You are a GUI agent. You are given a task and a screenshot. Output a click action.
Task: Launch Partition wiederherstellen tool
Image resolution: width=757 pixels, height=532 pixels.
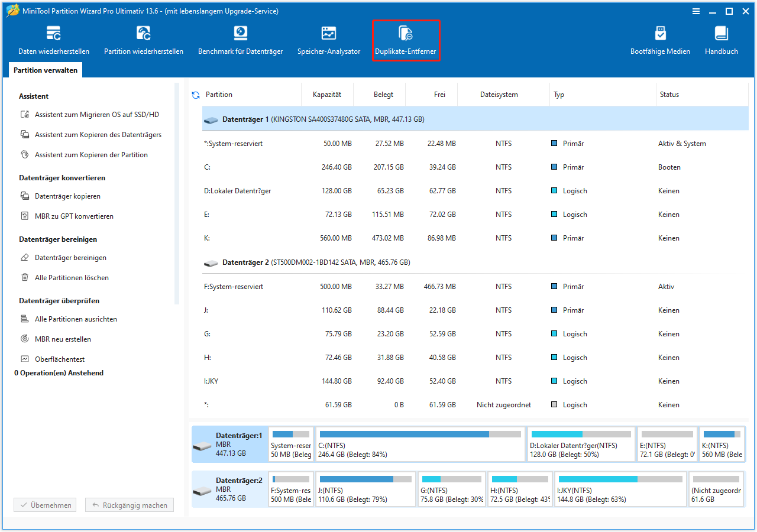(144, 40)
